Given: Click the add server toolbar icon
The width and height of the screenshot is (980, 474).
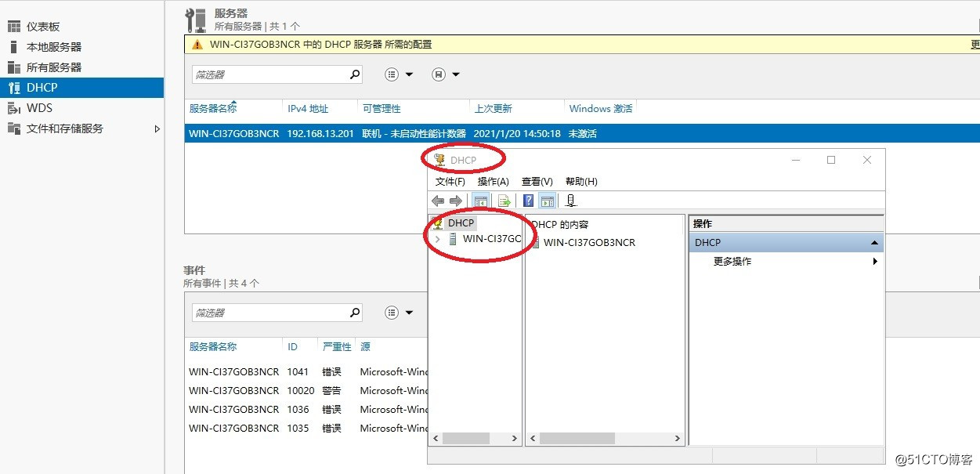Looking at the screenshot, I should pyautogui.click(x=571, y=201).
